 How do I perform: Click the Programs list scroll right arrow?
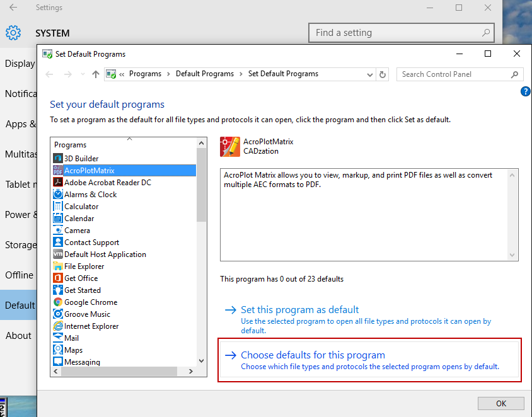pyautogui.click(x=191, y=371)
